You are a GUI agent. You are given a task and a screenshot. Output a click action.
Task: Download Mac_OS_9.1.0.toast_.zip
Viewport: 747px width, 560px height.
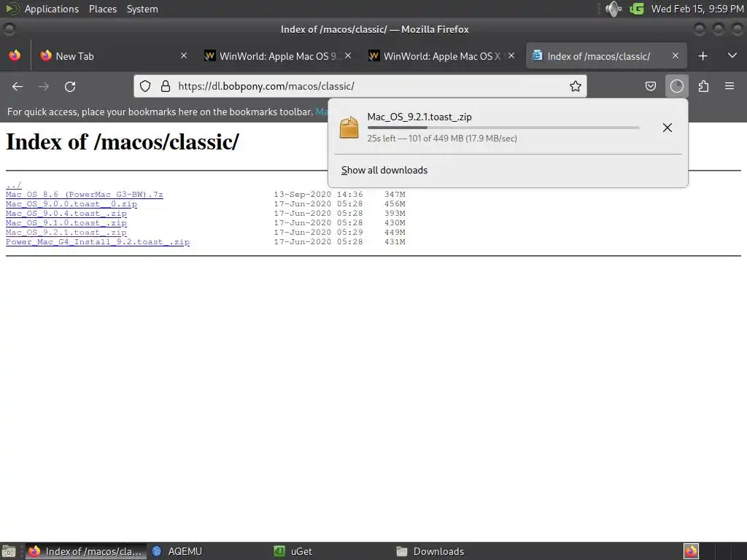pos(66,223)
